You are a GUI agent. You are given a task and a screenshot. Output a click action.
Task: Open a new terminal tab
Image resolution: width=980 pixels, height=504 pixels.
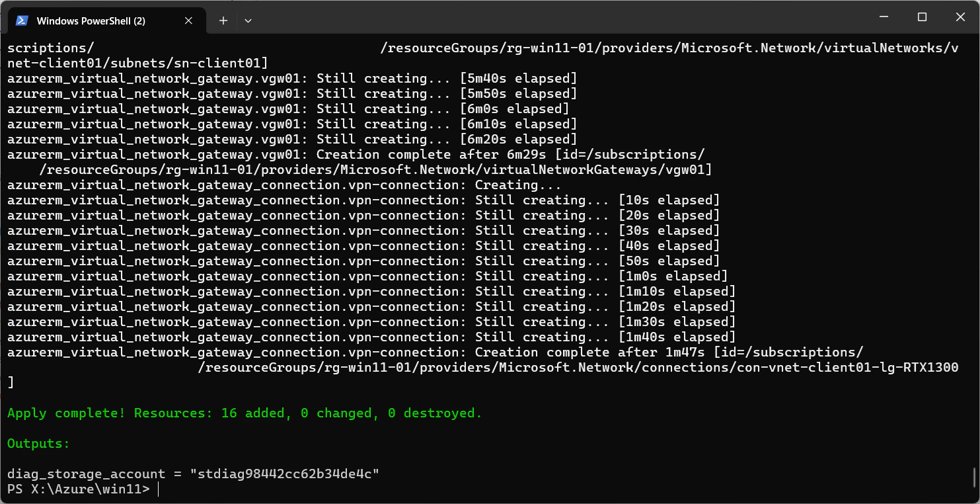point(223,21)
